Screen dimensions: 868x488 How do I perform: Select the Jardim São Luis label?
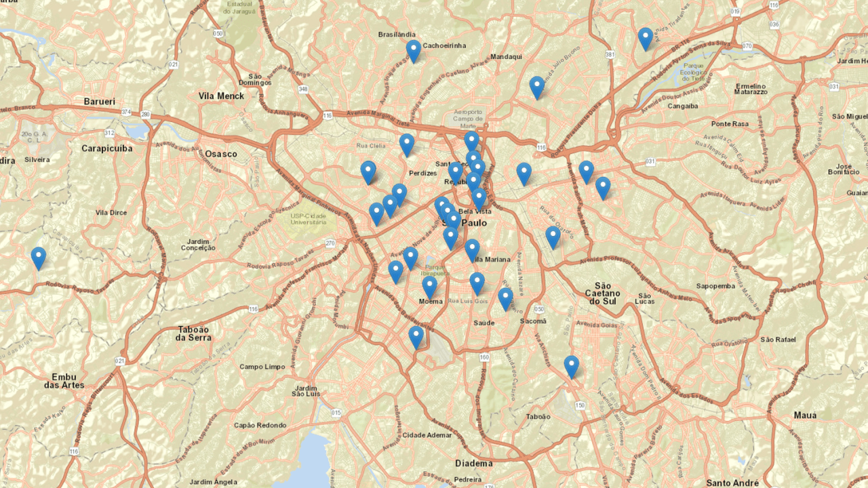pyautogui.click(x=305, y=390)
